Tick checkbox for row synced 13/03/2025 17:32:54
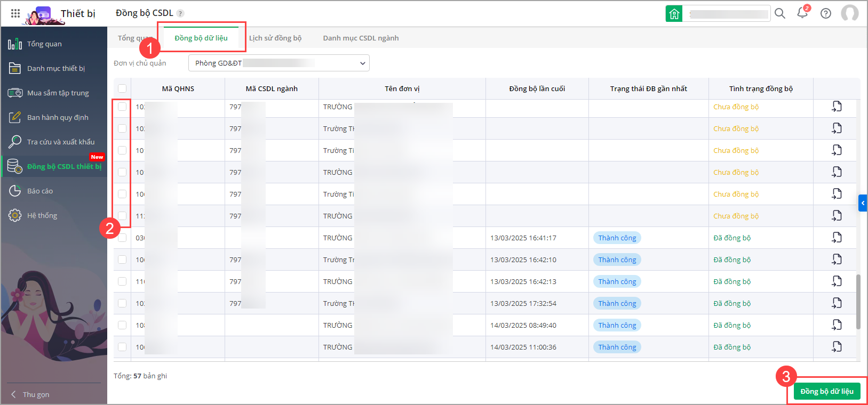868x405 pixels. pos(122,303)
